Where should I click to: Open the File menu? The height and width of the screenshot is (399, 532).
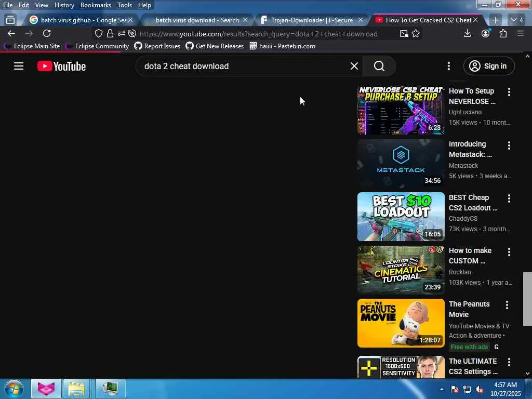coord(8,5)
